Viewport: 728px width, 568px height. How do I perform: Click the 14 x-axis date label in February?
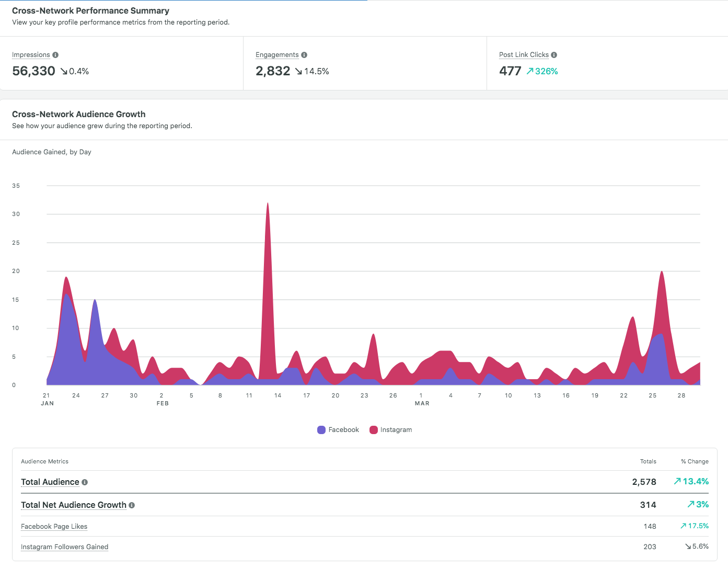278,396
